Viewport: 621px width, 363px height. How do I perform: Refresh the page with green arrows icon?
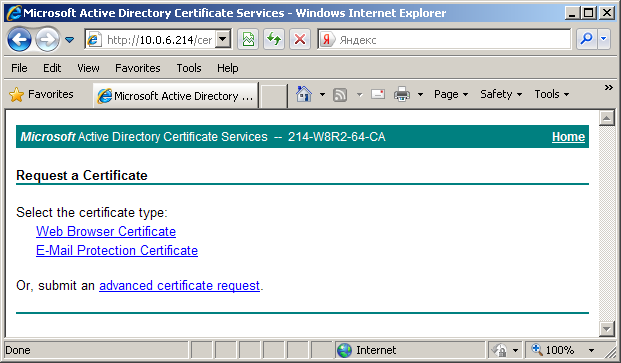(x=274, y=39)
